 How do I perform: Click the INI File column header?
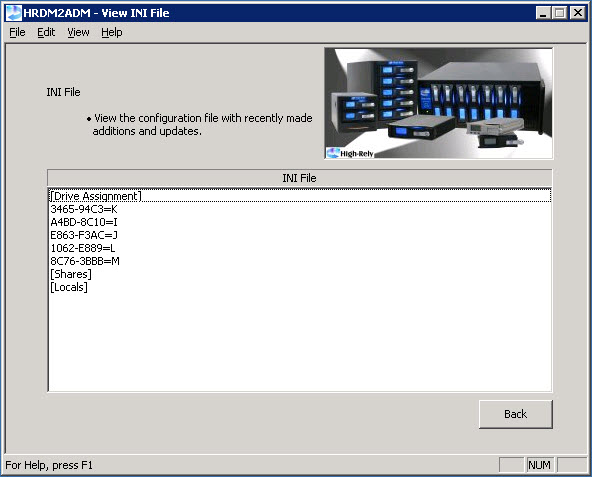pos(299,178)
